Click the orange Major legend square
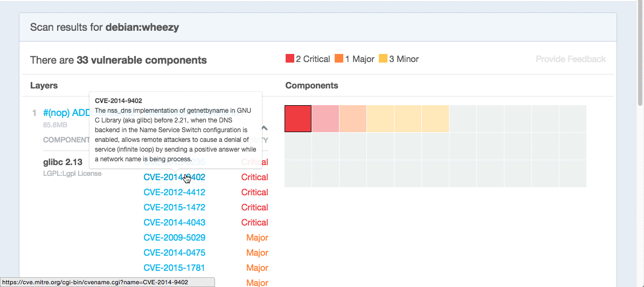644x287 pixels. tap(339, 59)
